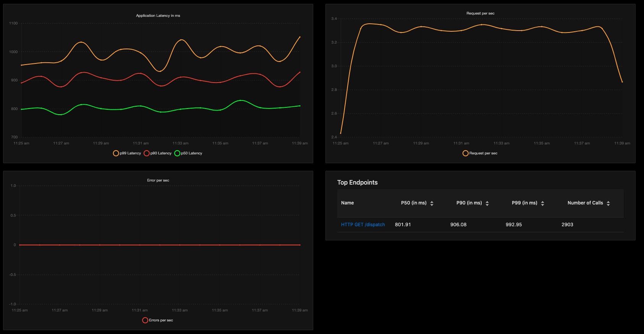Sort the table by Number of Calls
This screenshot has width=644, height=334.
[x=608, y=203]
